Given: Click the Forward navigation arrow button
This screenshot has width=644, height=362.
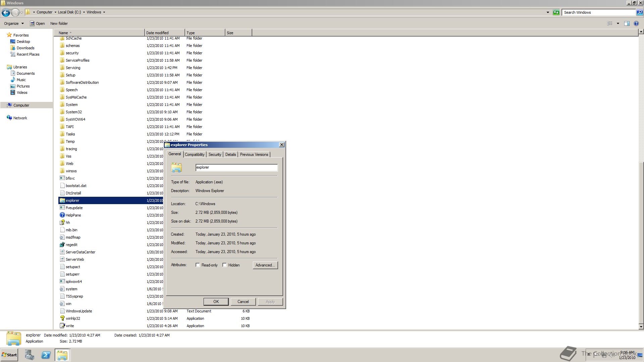Looking at the screenshot, I should coord(15,12).
